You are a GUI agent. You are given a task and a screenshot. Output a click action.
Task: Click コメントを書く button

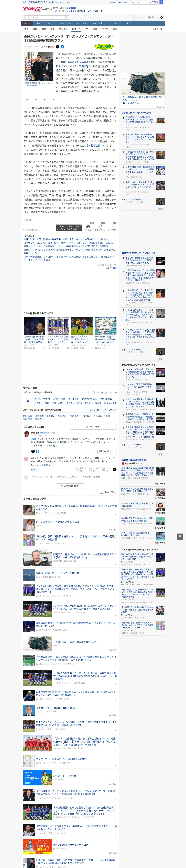point(93,427)
